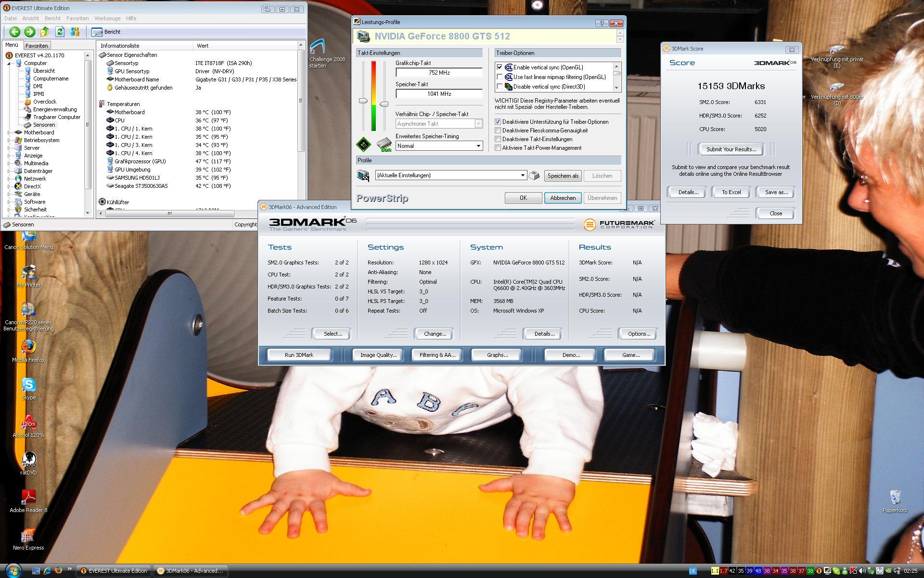Open the Bericht report toolbar item
The height and width of the screenshot is (578, 924).
click(106, 32)
